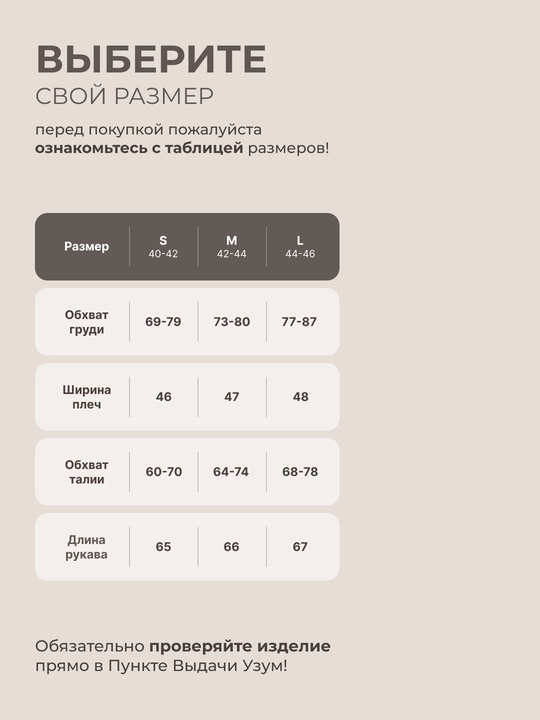Click the Обхват груди row label
This screenshot has height=720, width=540.
[86, 322]
